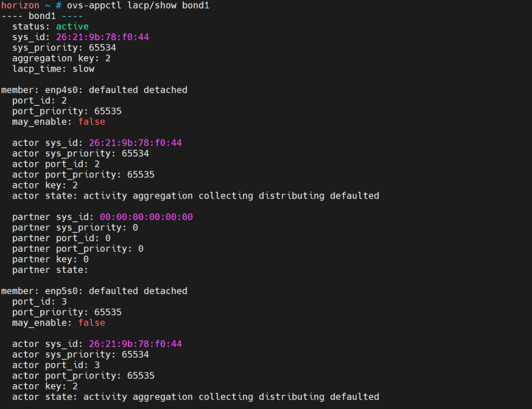Click 'partner key: 0' line
The height and width of the screenshot is (409, 532).
click(x=50, y=259)
